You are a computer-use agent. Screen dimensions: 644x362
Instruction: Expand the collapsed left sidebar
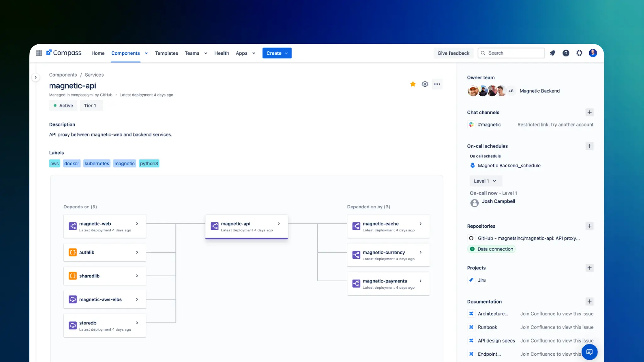36,77
